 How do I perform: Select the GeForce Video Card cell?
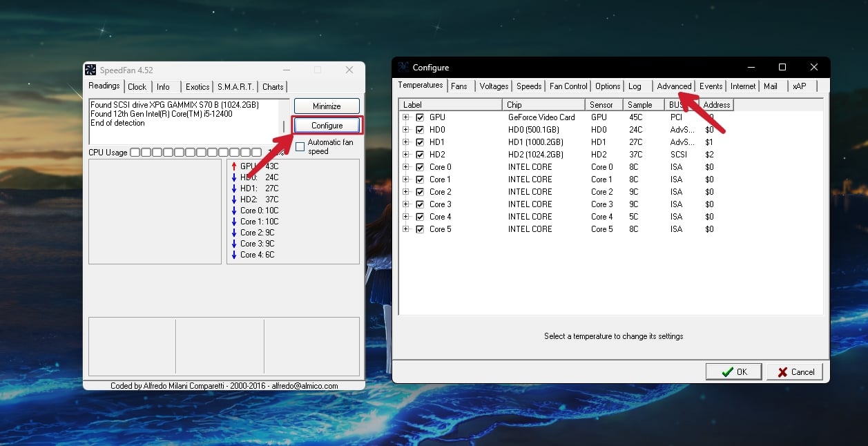coord(541,117)
